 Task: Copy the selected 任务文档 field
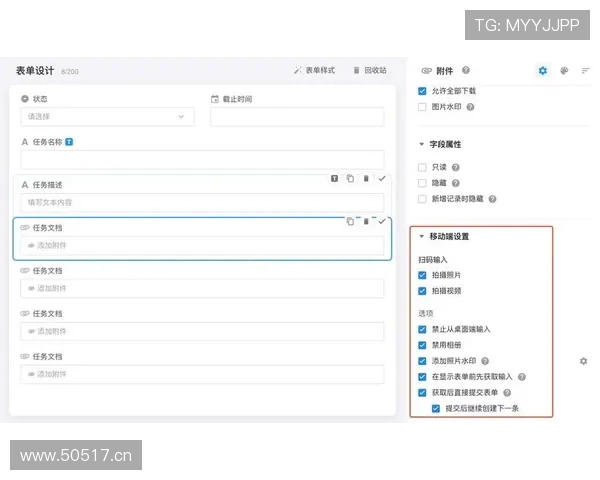[x=350, y=221]
